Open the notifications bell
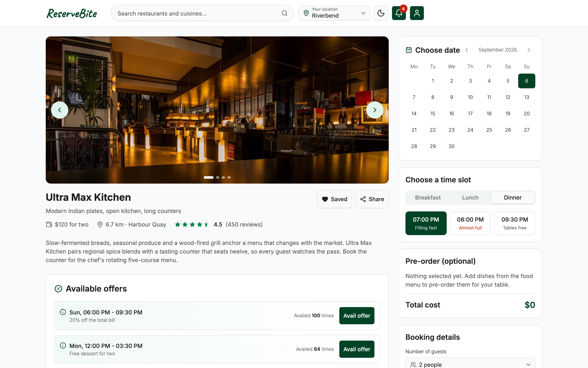The width and height of the screenshot is (588, 368). pyautogui.click(x=399, y=13)
